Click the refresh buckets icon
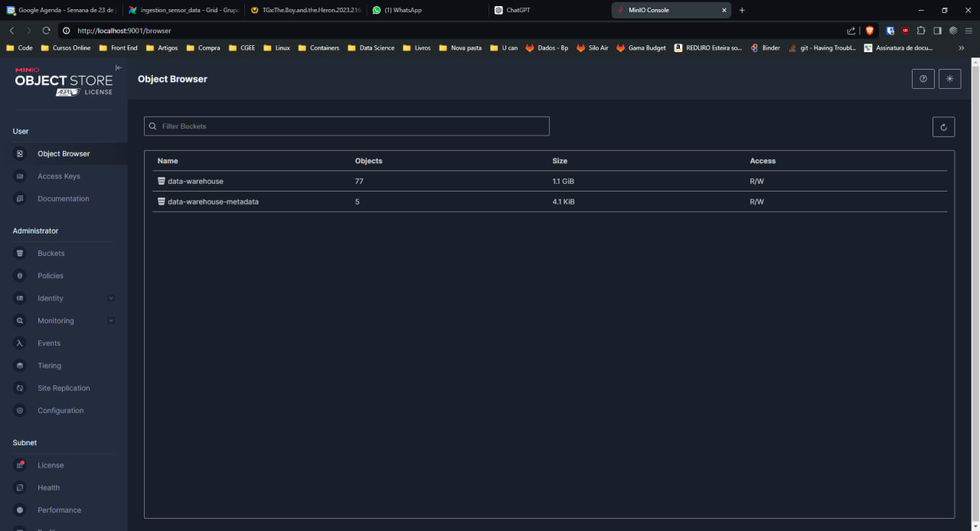 [943, 127]
